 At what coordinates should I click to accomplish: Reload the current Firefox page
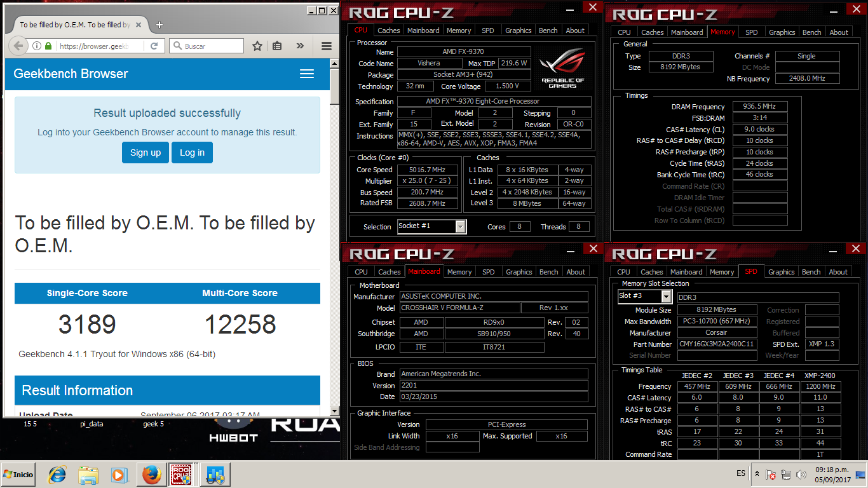154,46
